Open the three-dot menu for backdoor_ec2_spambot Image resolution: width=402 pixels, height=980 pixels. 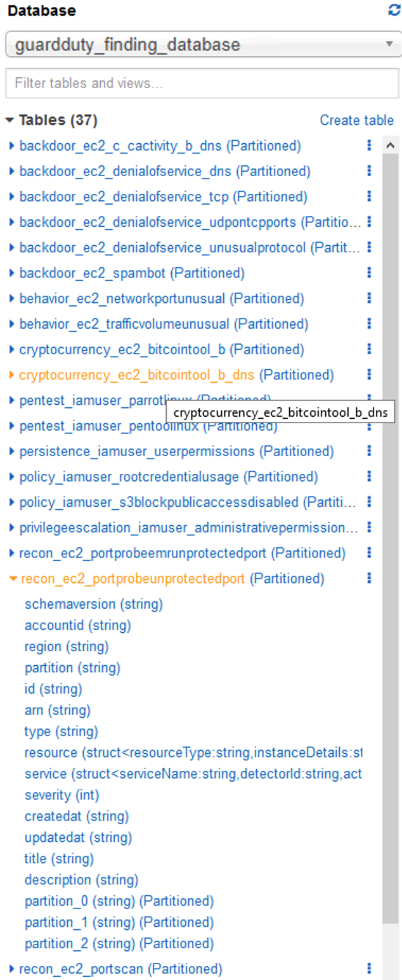coord(370,273)
